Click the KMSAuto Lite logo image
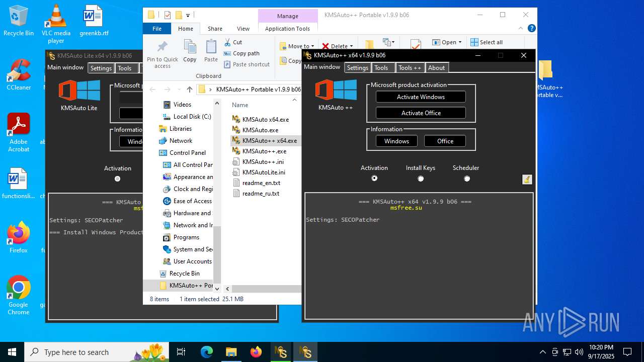 click(79, 90)
